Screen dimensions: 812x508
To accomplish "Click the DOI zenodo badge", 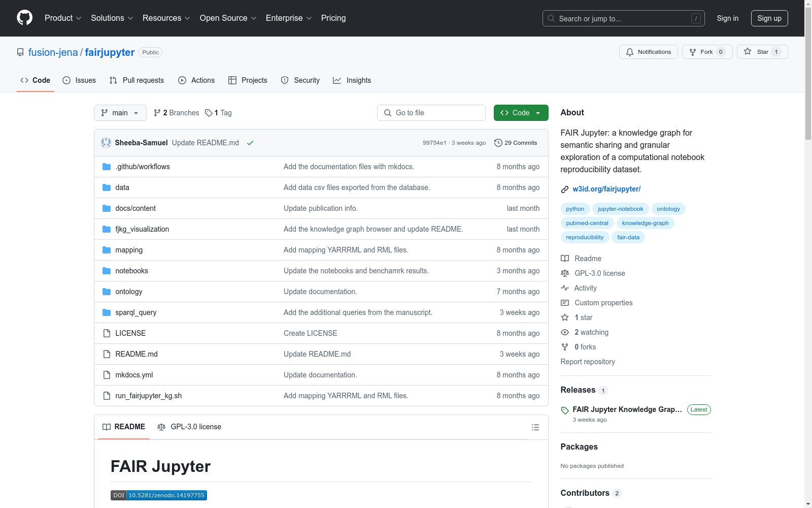I will coord(159,495).
